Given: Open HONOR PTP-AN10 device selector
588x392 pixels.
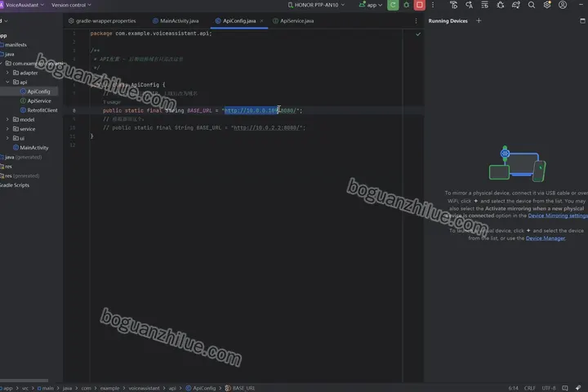Looking at the screenshot, I should [316, 5].
